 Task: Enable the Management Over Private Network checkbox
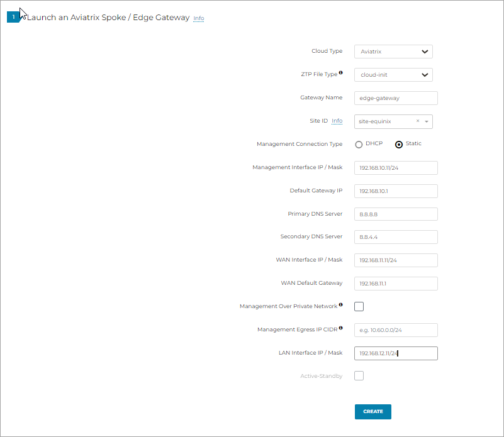point(359,306)
